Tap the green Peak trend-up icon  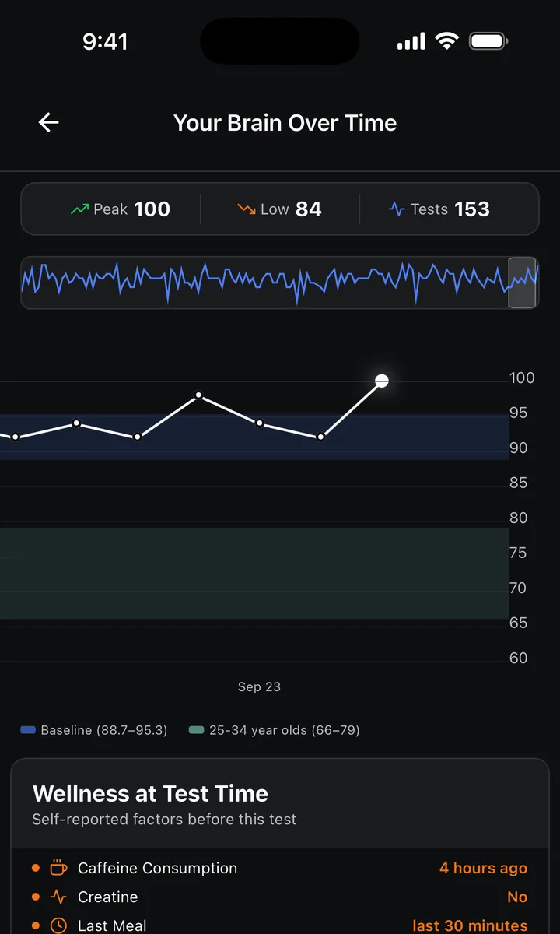[79, 209]
